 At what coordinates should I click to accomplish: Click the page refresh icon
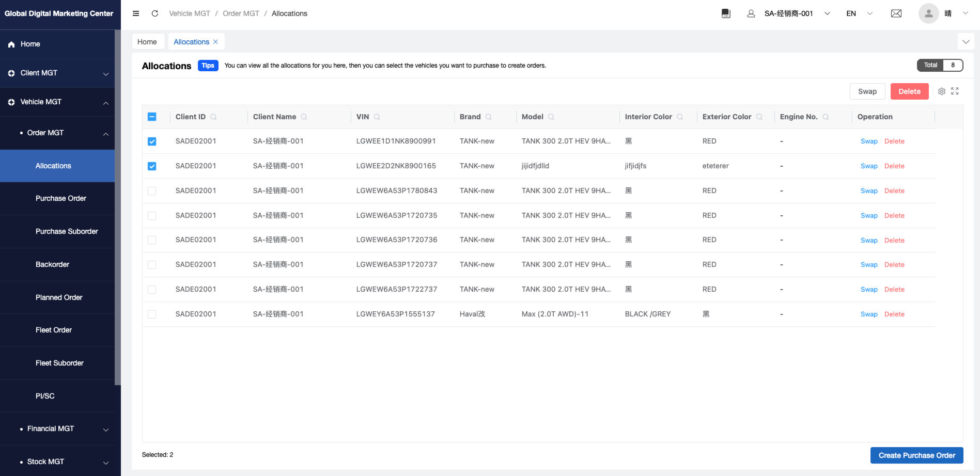tap(155, 13)
